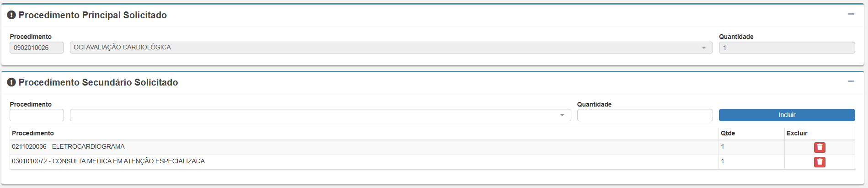The width and height of the screenshot is (868, 188).
Task: Remove the CONSULTA MEDICA row using trash icon
Action: (820, 162)
